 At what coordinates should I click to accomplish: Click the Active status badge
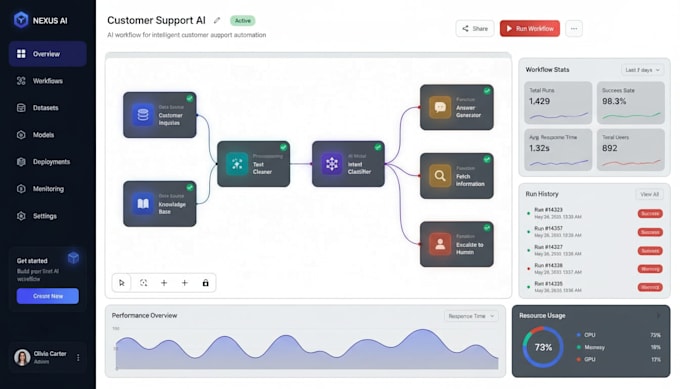click(242, 20)
